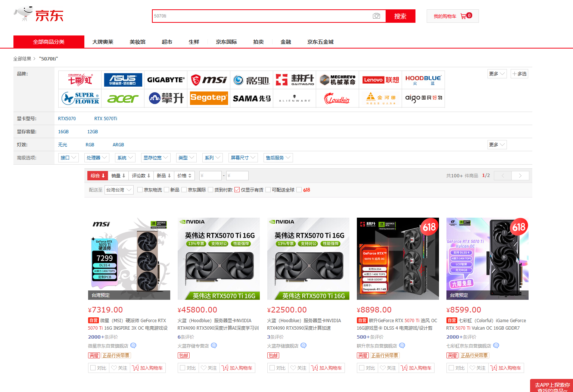573x392 pixels.
Task: Open 系统 advanced filter dropdown
Action: pos(125,158)
